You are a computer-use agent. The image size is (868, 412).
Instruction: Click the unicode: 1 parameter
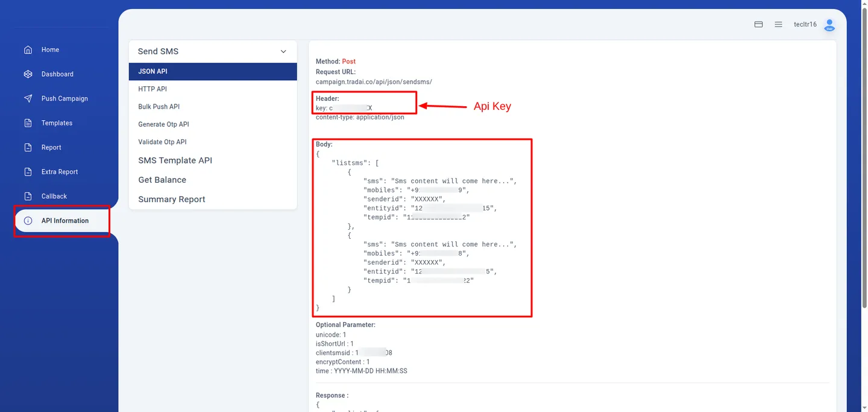click(331, 334)
